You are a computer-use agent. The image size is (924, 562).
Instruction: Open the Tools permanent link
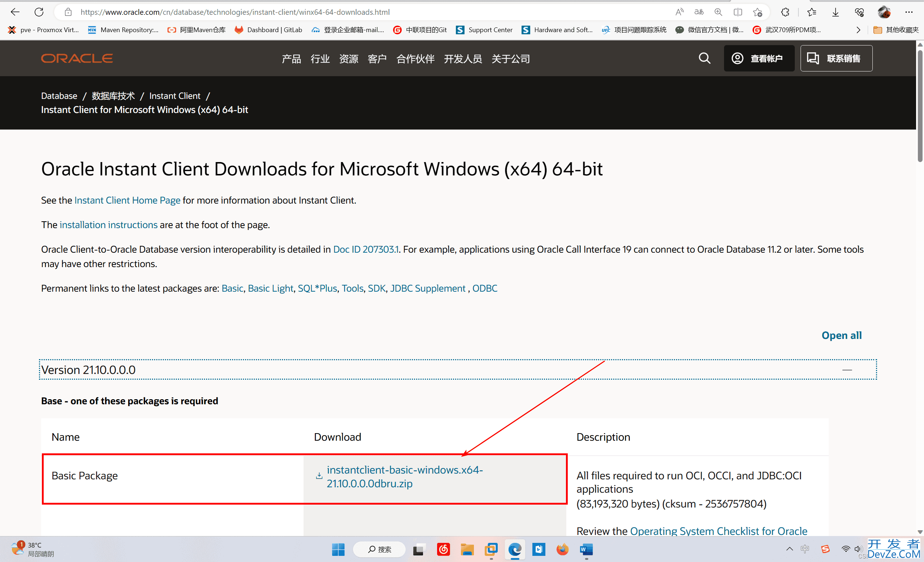(353, 288)
